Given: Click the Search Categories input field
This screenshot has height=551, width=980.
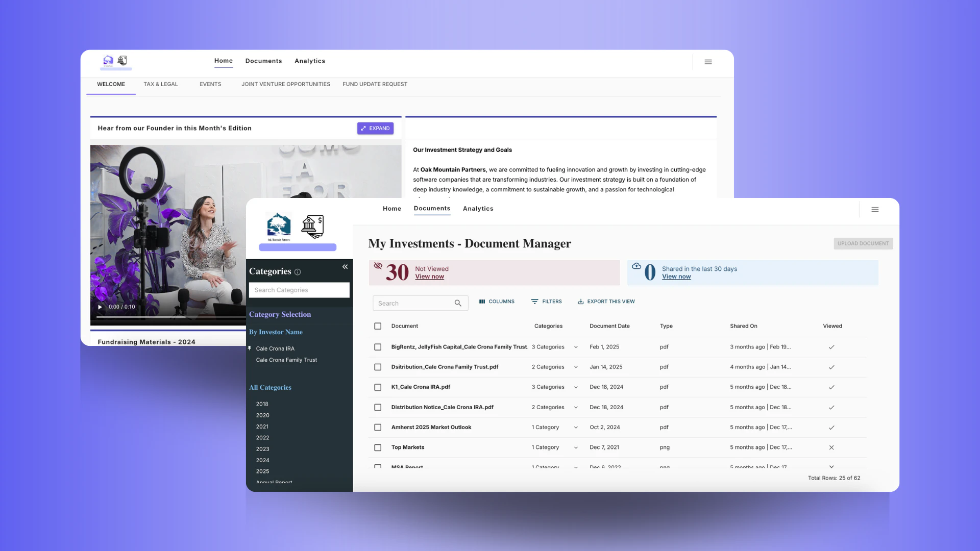Looking at the screenshot, I should pos(299,290).
